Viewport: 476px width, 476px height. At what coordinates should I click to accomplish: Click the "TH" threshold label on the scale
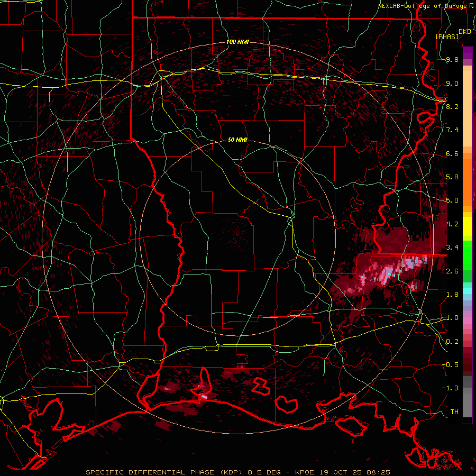tap(454, 411)
